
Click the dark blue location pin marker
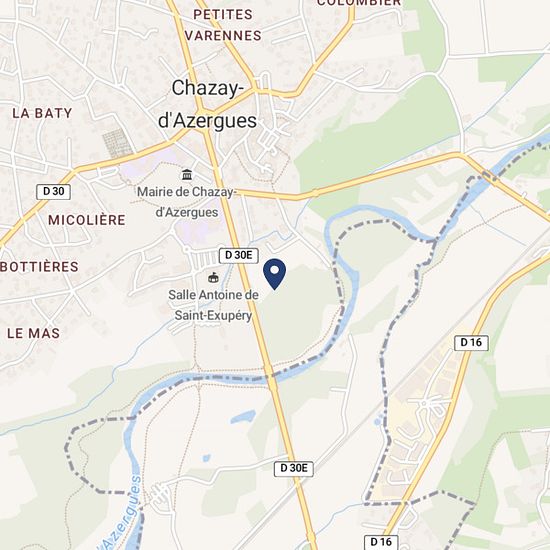point(275,274)
